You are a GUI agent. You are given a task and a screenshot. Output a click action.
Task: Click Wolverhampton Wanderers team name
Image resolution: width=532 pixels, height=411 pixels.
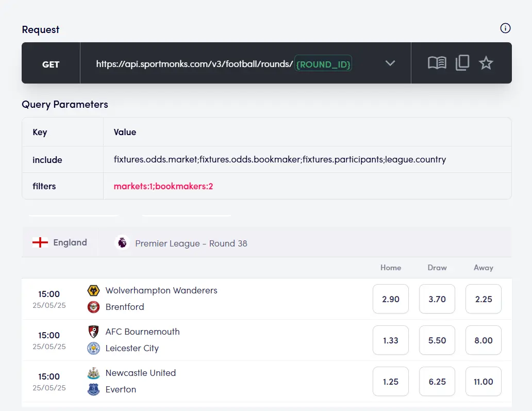click(161, 290)
